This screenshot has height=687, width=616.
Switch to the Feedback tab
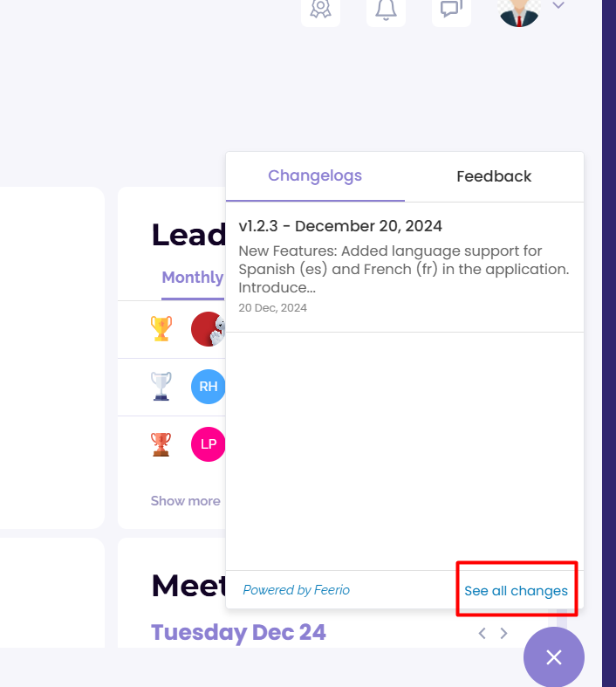494,176
